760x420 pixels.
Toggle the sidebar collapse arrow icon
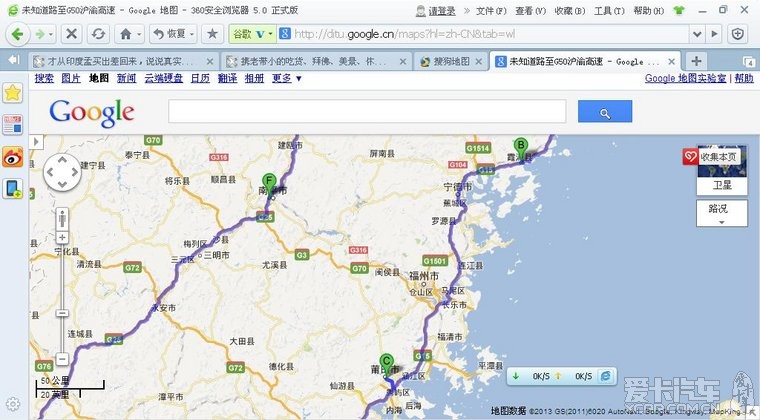[x=14, y=60]
